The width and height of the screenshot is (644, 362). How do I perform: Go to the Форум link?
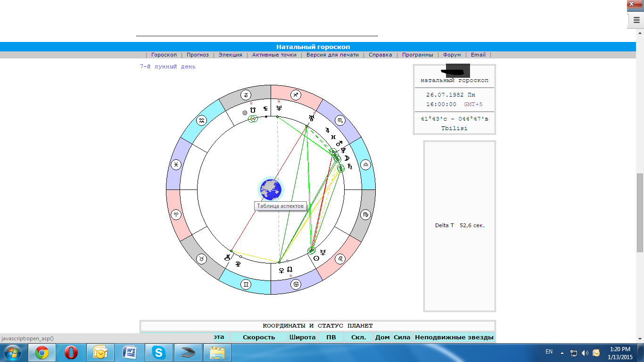click(452, 55)
